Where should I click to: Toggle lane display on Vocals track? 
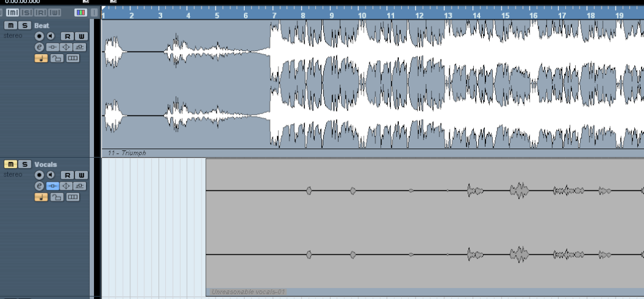73,197
